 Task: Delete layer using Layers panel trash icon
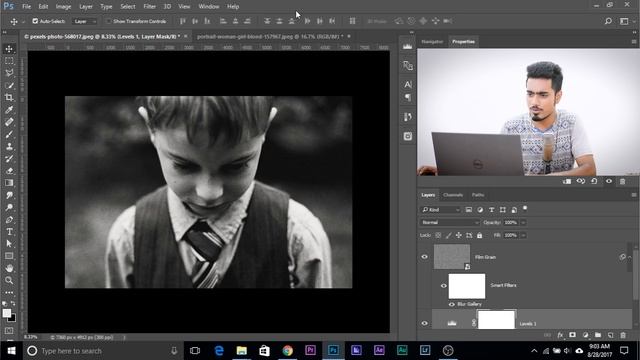tap(623, 335)
